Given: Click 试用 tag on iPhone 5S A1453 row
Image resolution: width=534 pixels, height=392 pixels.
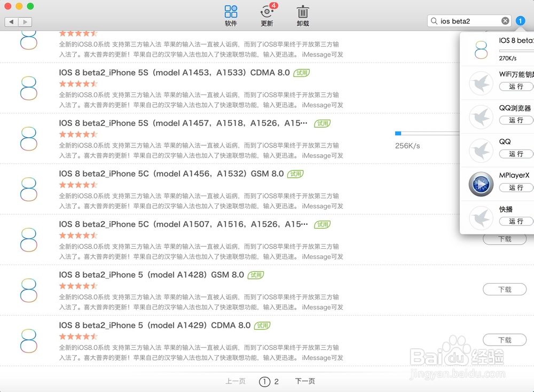Looking at the screenshot, I should [302, 73].
